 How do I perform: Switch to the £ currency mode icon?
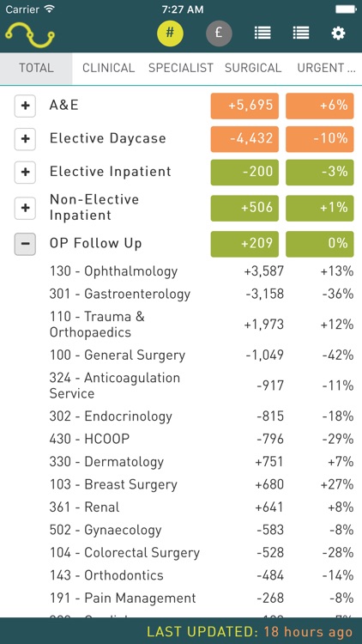[219, 33]
